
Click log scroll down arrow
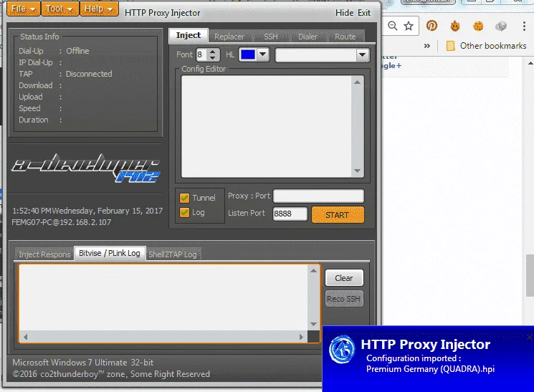click(x=314, y=324)
